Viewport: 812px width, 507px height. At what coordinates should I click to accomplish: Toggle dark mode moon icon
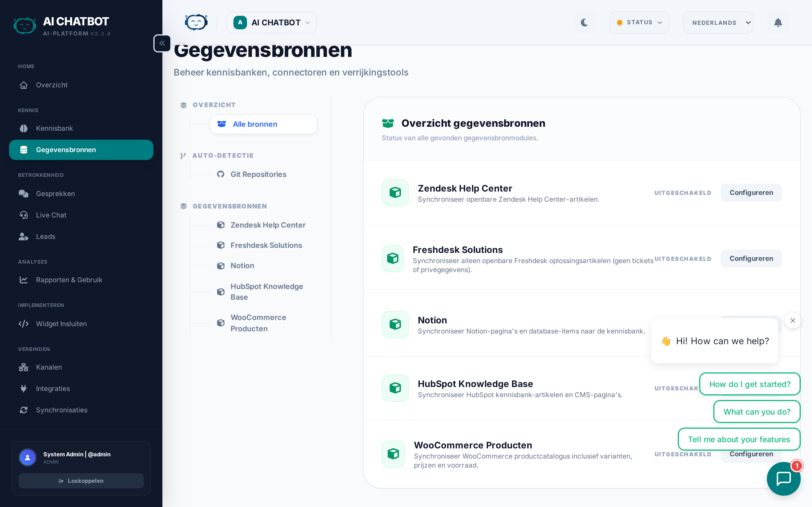(x=584, y=23)
